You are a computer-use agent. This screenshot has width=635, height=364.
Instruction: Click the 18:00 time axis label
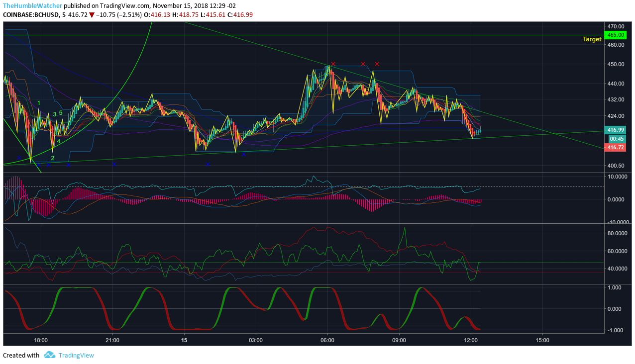click(x=40, y=340)
